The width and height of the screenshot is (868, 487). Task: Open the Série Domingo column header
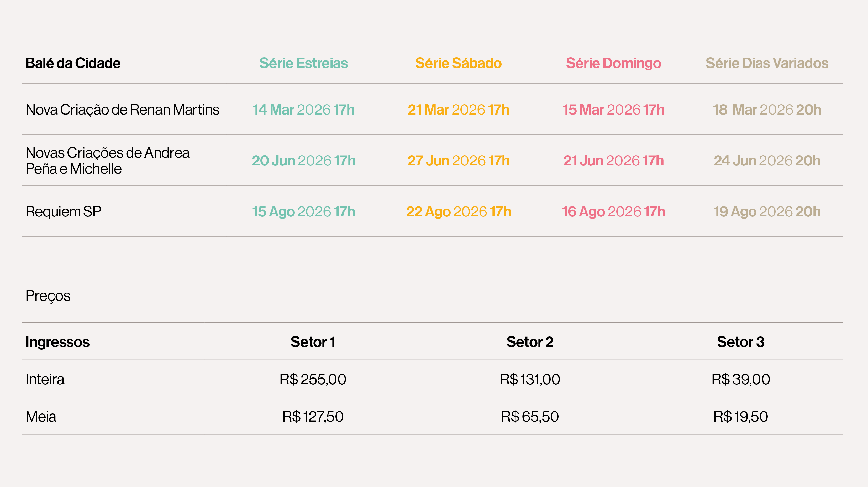(x=613, y=63)
